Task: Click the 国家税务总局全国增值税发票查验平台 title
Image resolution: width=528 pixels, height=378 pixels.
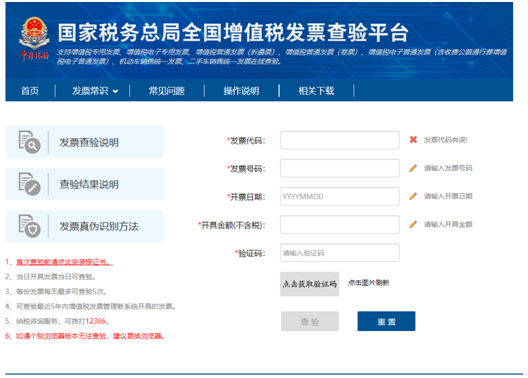Action: point(233,33)
